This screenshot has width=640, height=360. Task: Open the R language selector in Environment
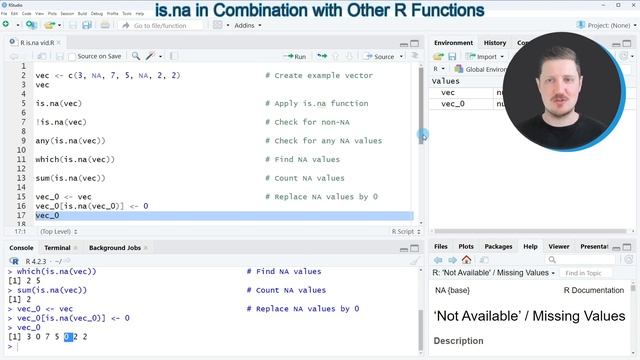tap(439, 69)
